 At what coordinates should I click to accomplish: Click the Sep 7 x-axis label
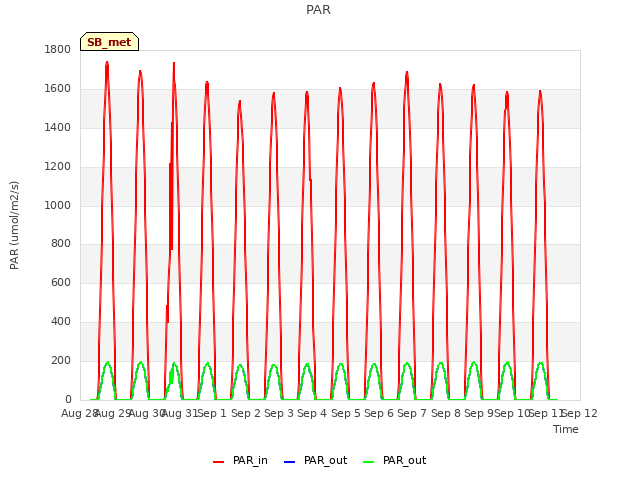[412, 413]
